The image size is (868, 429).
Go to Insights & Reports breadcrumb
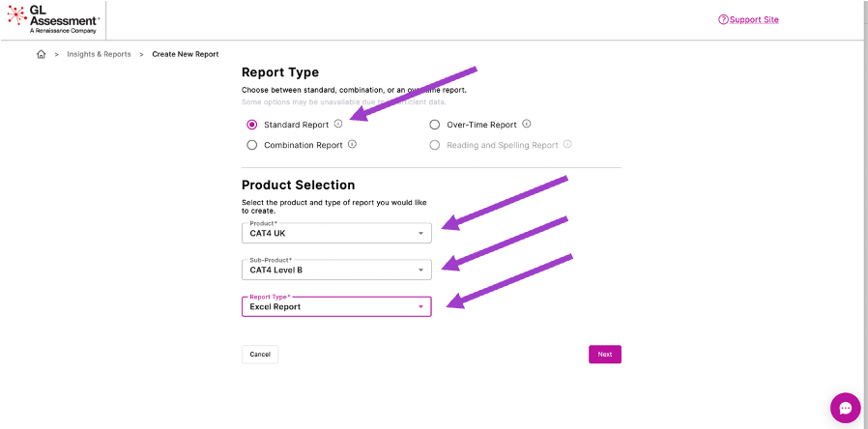[x=99, y=54]
